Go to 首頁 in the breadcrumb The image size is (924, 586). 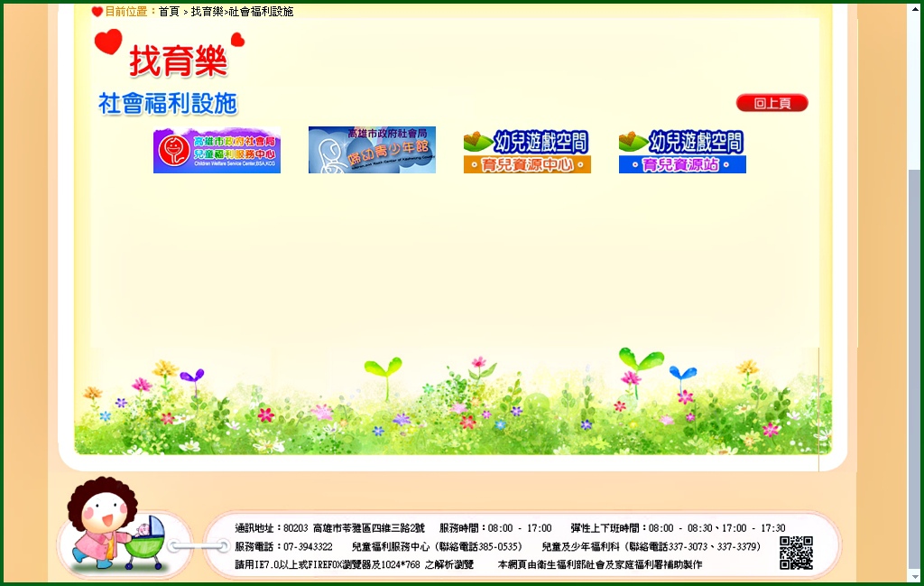click(x=169, y=12)
